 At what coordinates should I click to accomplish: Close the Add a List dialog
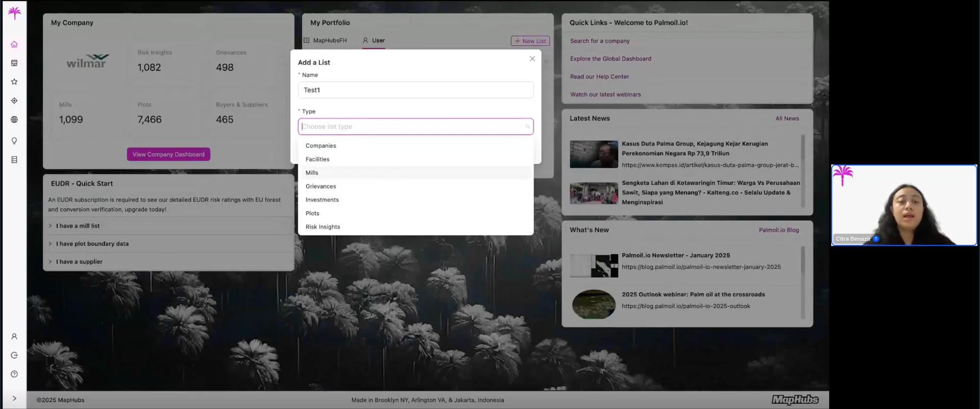click(x=532, y=58)
